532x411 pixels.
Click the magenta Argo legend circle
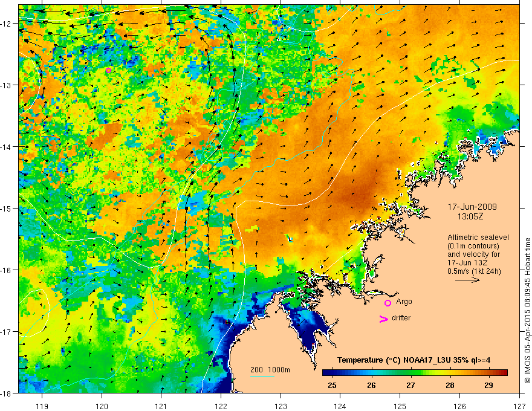388,303
